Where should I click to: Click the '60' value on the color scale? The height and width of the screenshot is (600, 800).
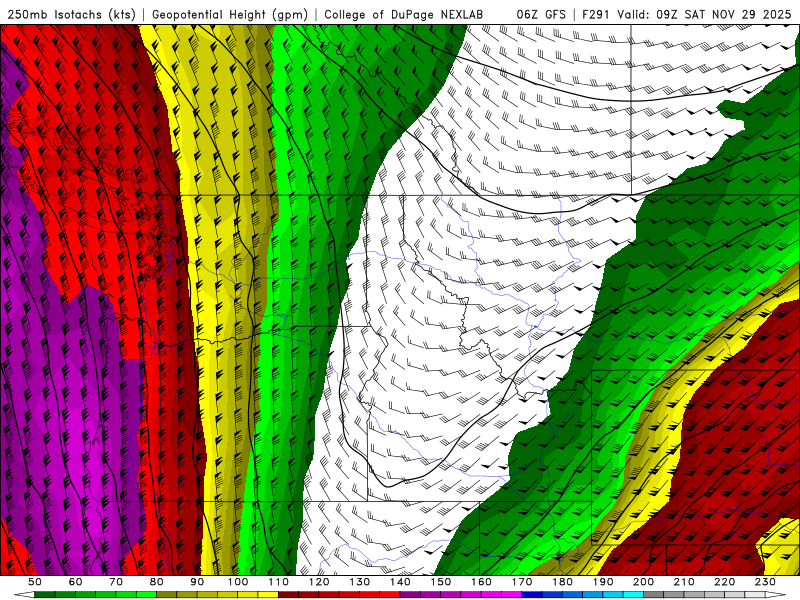pyautogui.click(x=75, y=582)
